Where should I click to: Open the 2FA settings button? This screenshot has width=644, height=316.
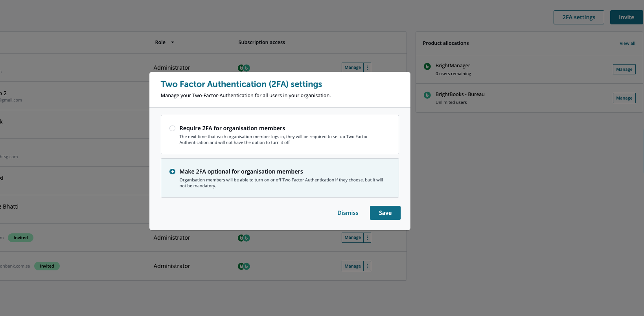578,17
